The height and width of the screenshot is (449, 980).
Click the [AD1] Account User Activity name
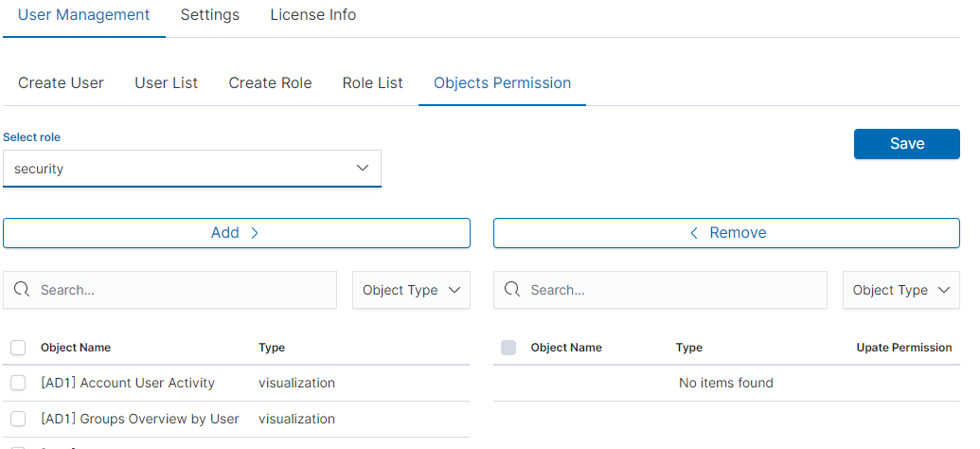(x=128, y=383)
